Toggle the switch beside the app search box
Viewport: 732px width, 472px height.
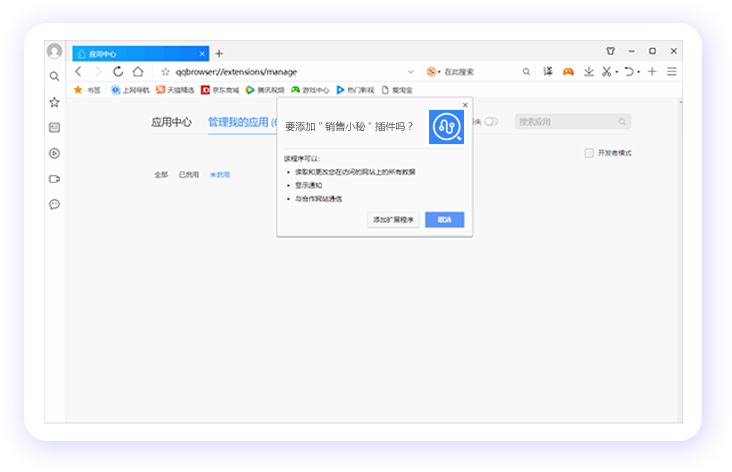[491, 122]
